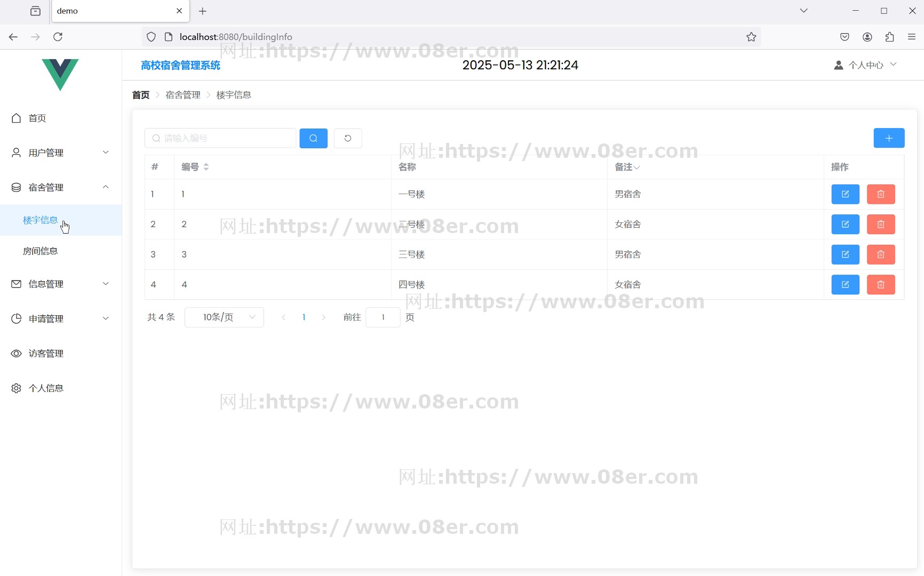Click the reset refresh icon button
Viewport: 924px width, 576px height.
pos(348,138)
